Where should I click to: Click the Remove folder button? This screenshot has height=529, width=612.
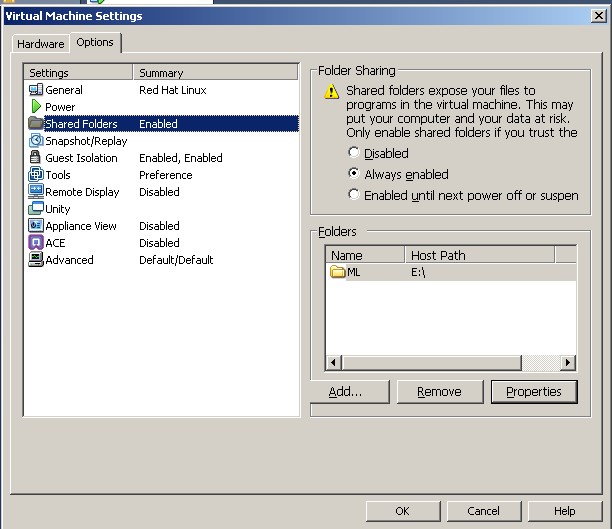(440, 392)
